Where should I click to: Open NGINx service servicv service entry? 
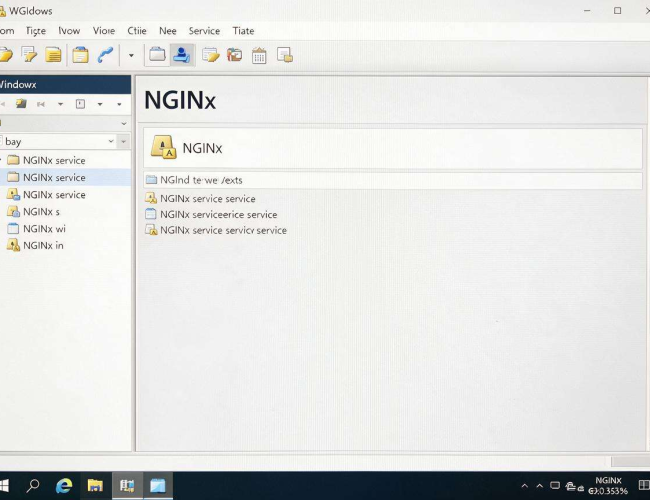click(216, 230)
